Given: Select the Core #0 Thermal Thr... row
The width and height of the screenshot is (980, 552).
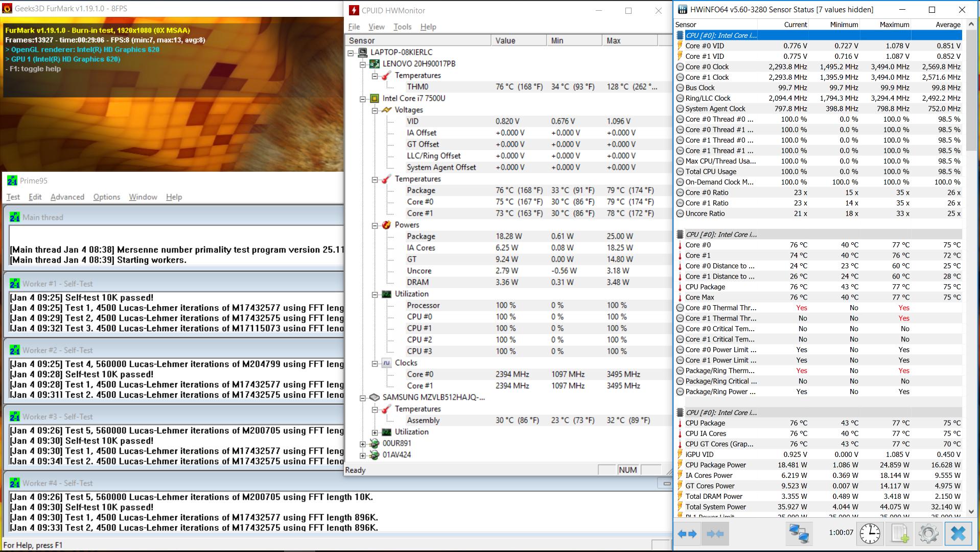Looking at the screenshot, I should [818, 308].
